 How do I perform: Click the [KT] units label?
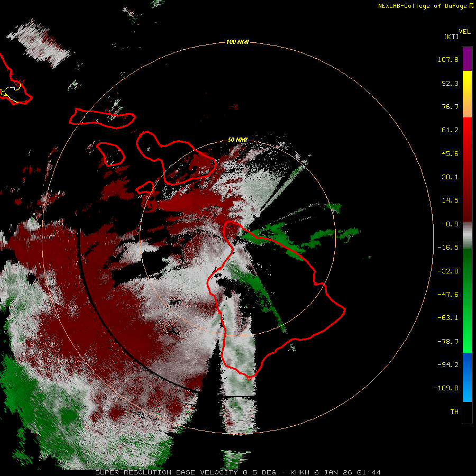(x=451, y=36)
